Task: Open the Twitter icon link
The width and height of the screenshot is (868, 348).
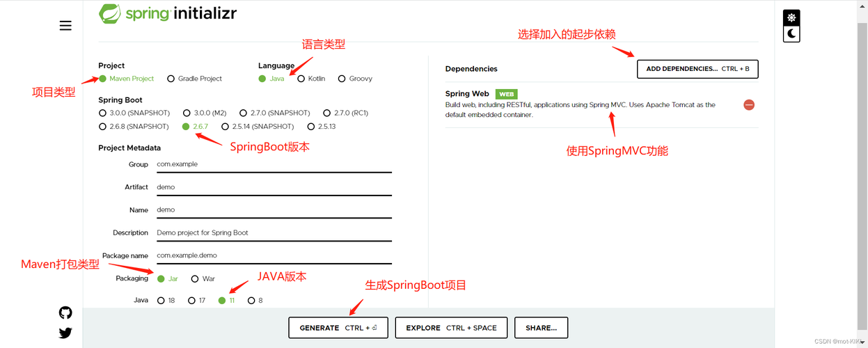Action: [65, 333]
